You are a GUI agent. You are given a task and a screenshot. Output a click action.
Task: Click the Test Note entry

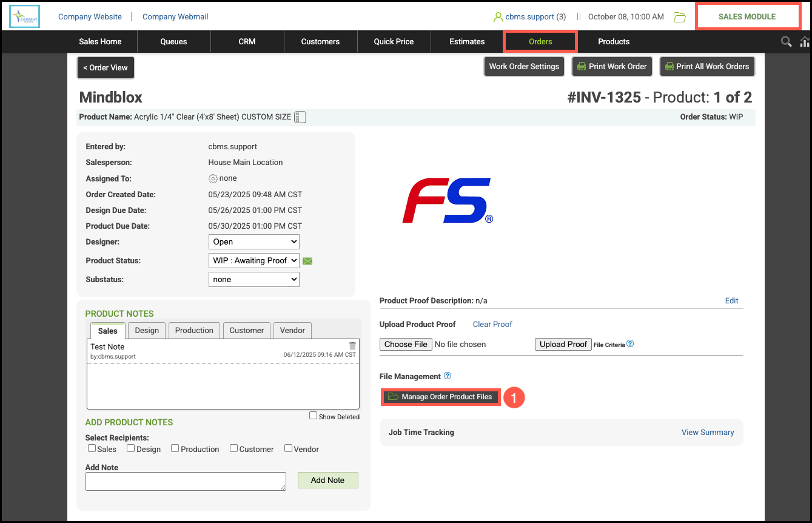107,347
